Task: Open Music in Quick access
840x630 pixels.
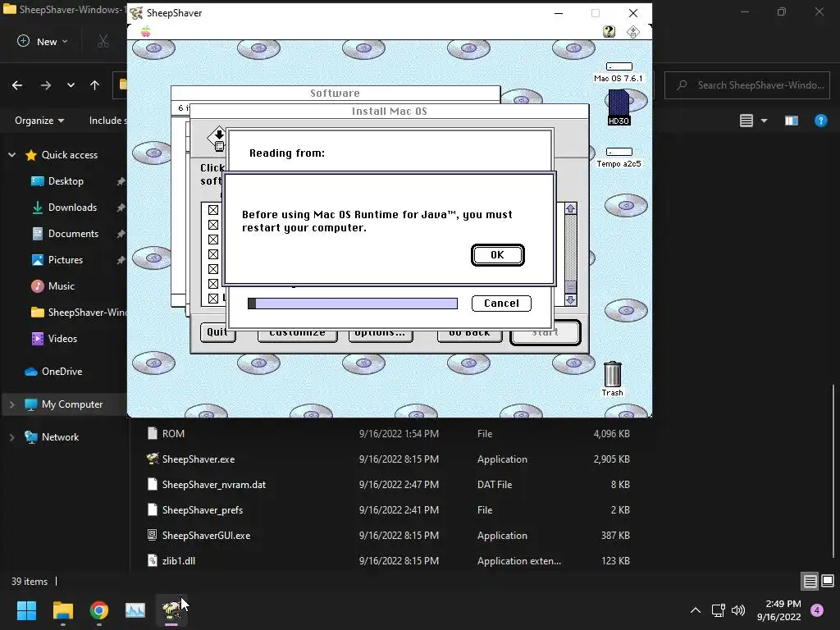Action: (x=61, y=286)
